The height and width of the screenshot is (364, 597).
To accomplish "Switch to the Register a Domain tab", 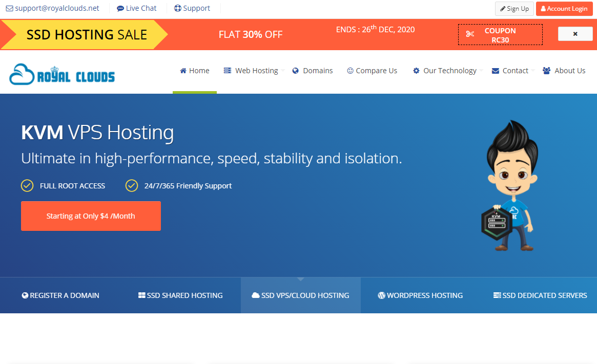I will click(60, 295).
